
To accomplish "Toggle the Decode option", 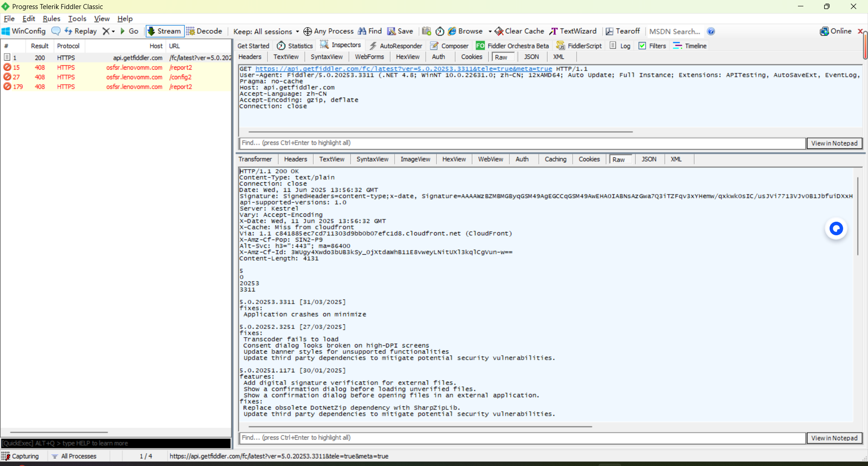I will (x=204, y=31).
